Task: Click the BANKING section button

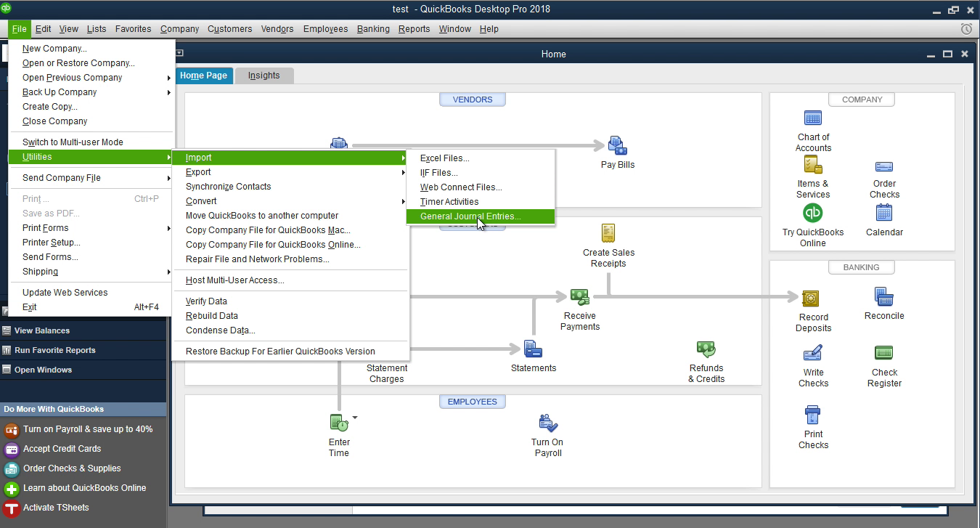Action: [862, 267]
